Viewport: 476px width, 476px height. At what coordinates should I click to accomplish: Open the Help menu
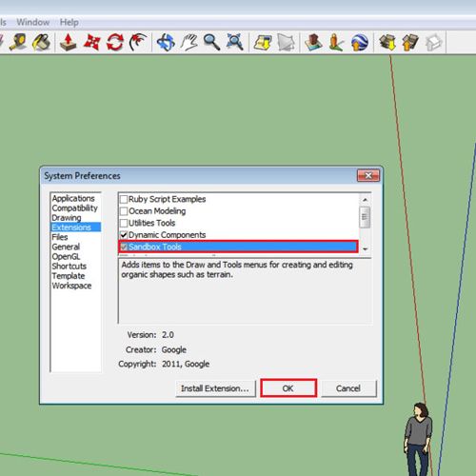(x=69, y=22)
